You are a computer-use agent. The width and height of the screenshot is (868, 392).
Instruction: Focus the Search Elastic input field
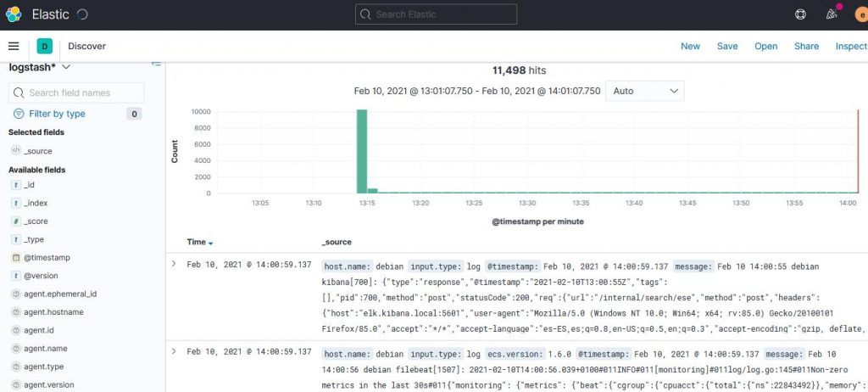(437, 14)
